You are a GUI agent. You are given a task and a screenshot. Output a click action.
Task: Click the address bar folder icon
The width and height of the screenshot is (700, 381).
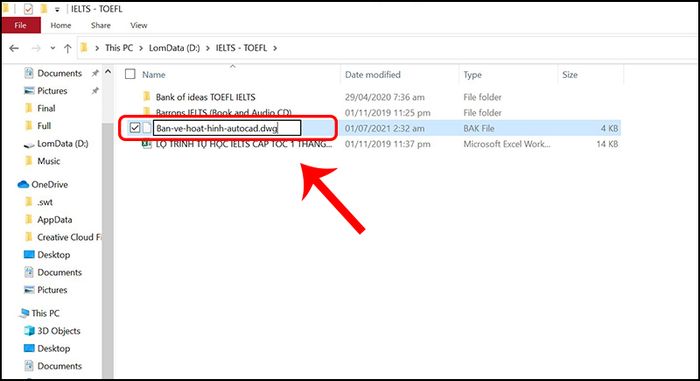tap(84, 48)
